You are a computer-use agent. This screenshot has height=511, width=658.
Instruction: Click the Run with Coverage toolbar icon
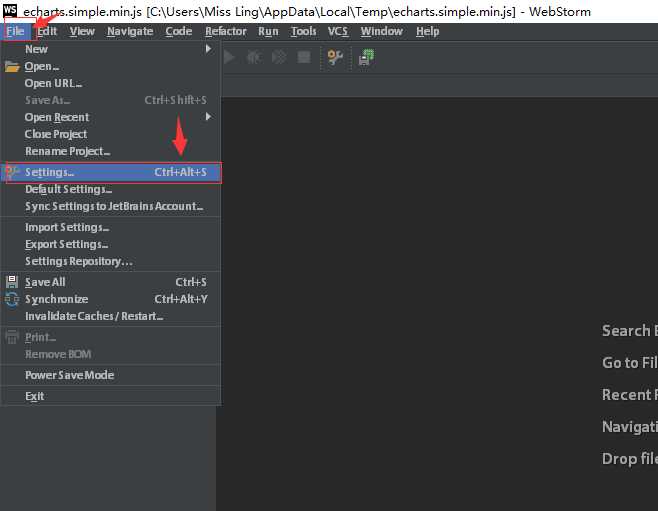(279, 57)
